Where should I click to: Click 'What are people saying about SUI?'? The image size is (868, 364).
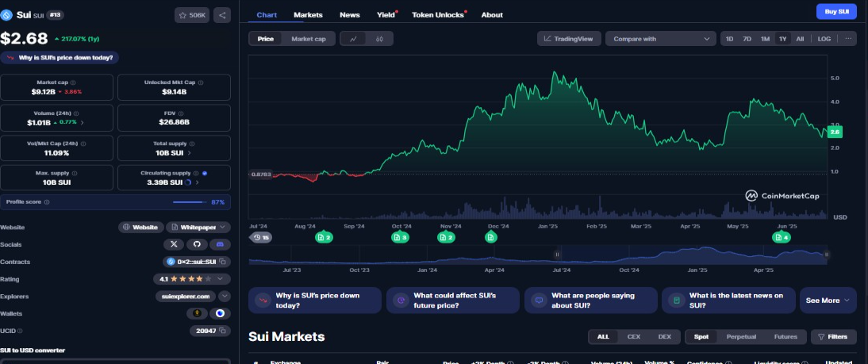click(x=590, y=301)
